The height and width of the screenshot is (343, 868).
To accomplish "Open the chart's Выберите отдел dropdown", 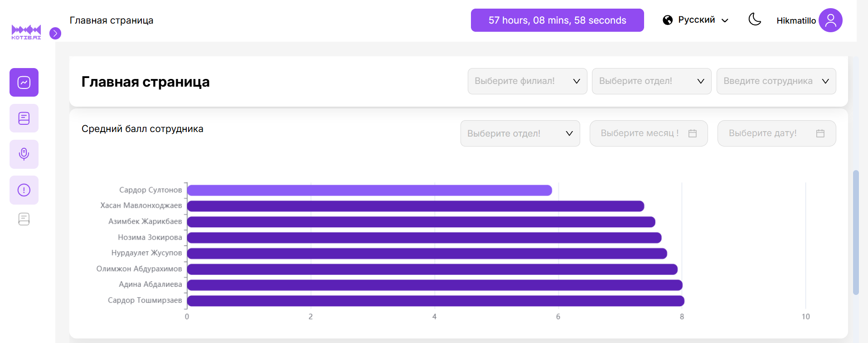I will pyautogui.click(x=520, y=133).
